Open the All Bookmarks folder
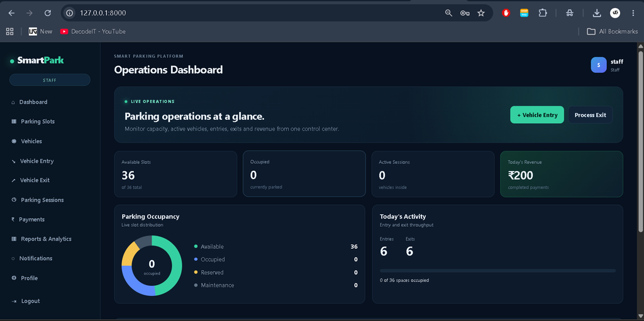The image size is (644, 321). pos(613,31)
